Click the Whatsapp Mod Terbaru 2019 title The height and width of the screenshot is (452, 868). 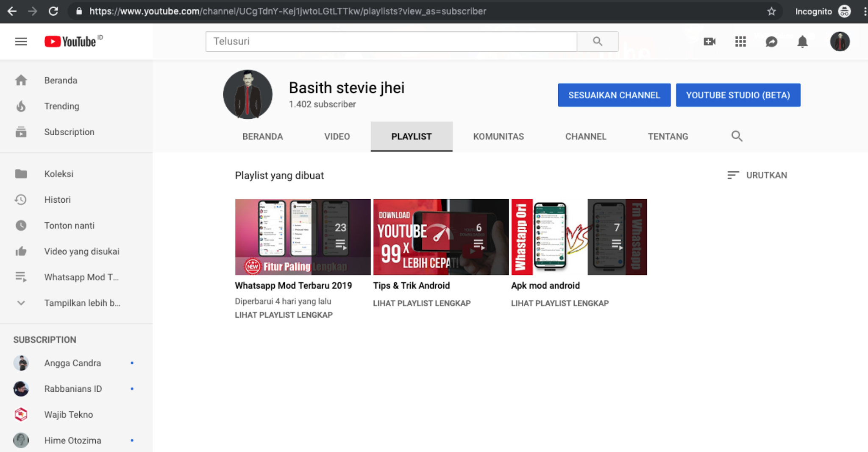click(x=293, y=285)
